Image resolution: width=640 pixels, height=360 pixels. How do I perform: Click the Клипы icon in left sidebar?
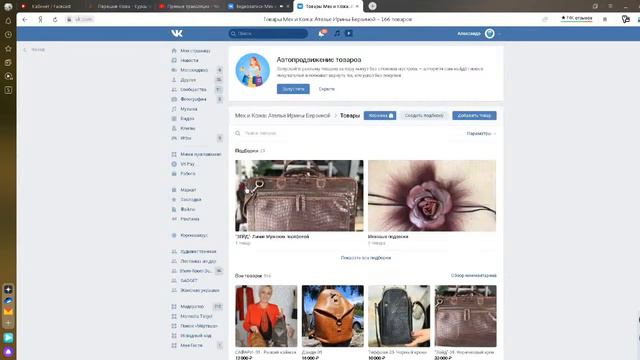[x=174, y=129]
